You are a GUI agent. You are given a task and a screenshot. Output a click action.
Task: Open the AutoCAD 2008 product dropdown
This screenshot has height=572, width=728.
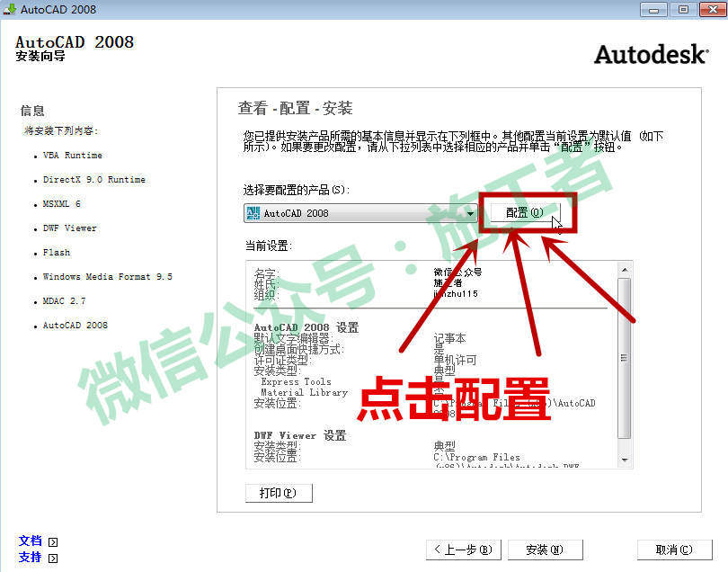[360, 213]
